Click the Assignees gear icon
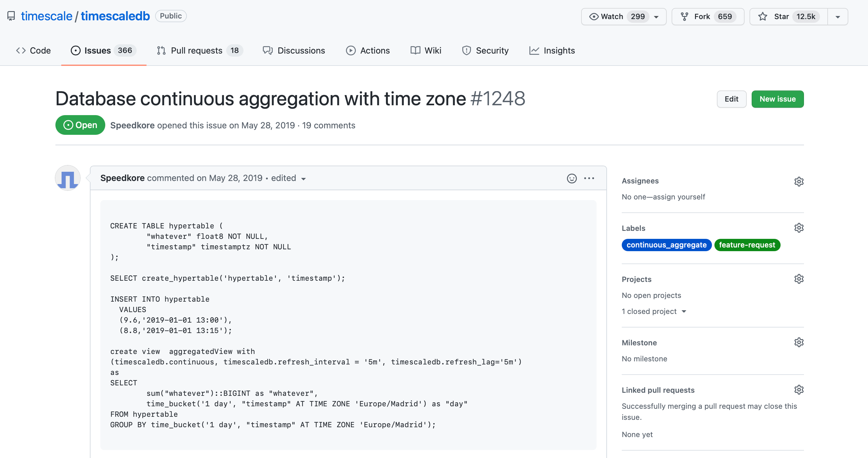Screen dimensions: 868x458 (798, 182)
